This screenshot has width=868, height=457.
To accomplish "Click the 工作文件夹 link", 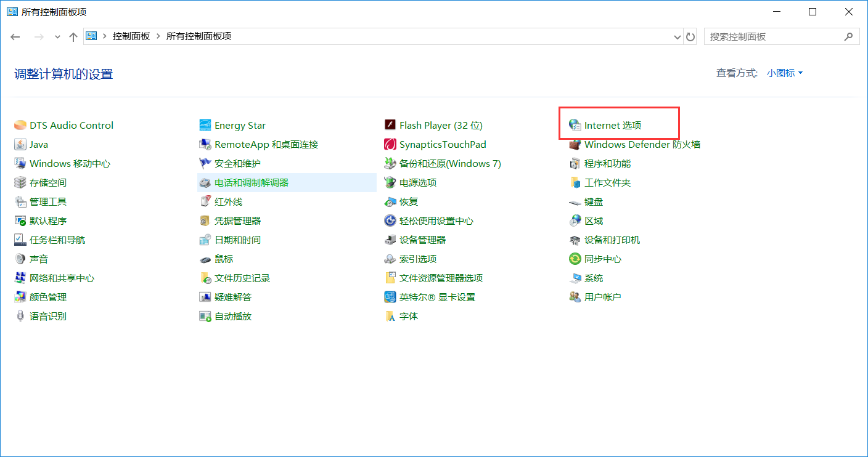I will point(607,183).
